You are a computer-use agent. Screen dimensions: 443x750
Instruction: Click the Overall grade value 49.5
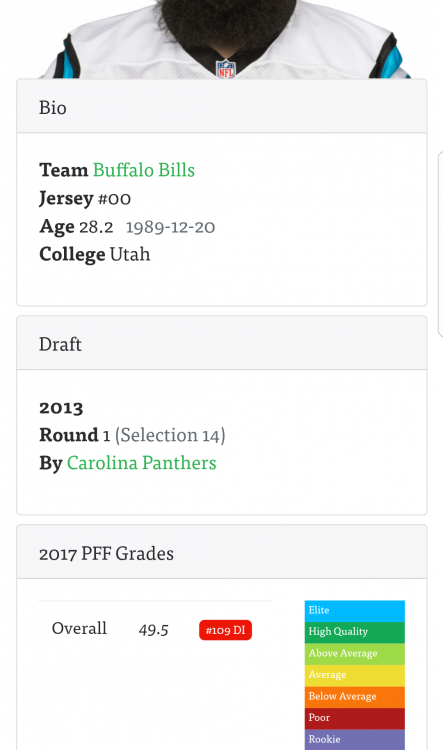154,629
